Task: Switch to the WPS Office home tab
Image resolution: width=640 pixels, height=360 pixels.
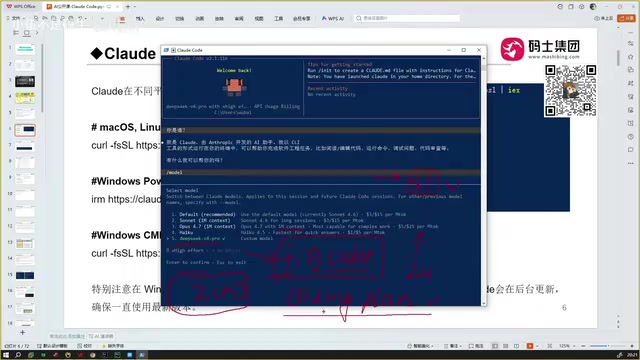Action: pos(21,7)
